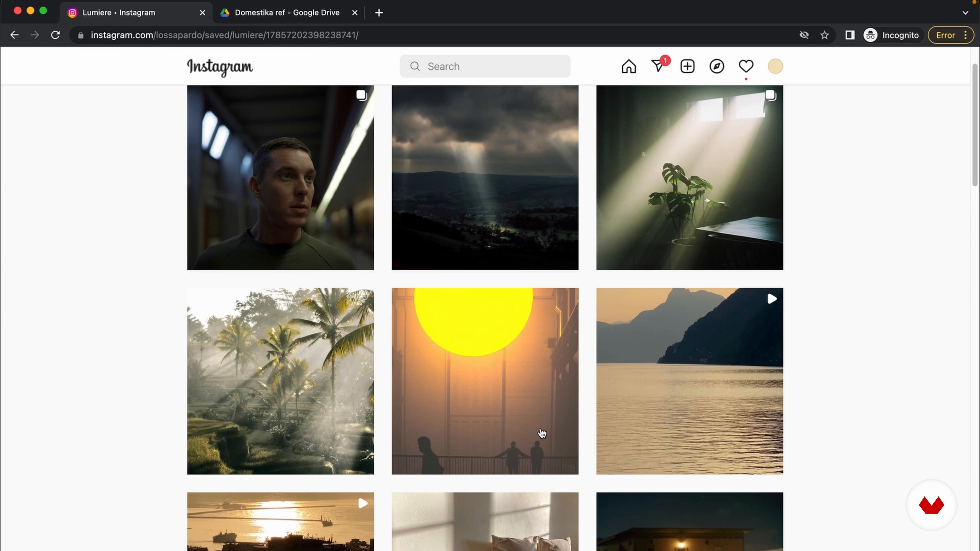The image size is (980, 551).
Task: Close the Lumiere Instagram tab
Action: pyautogui.click(x=202, y=12)
